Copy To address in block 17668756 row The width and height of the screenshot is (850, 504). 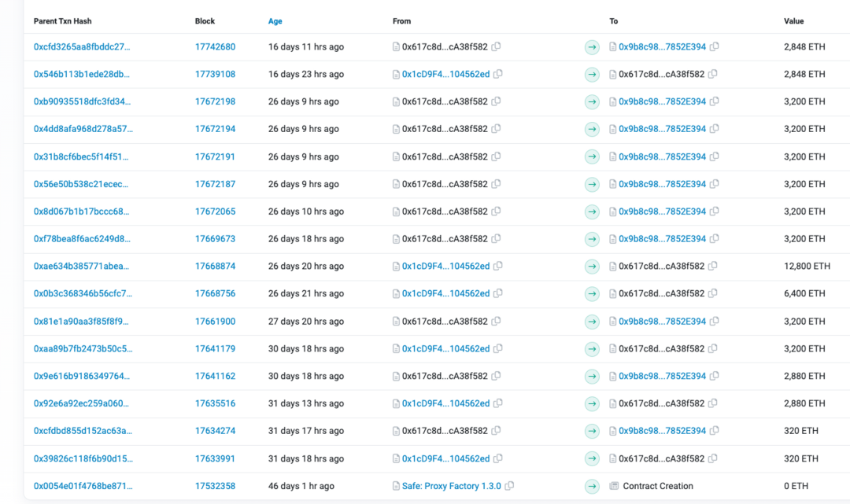[x=713, y=293]
